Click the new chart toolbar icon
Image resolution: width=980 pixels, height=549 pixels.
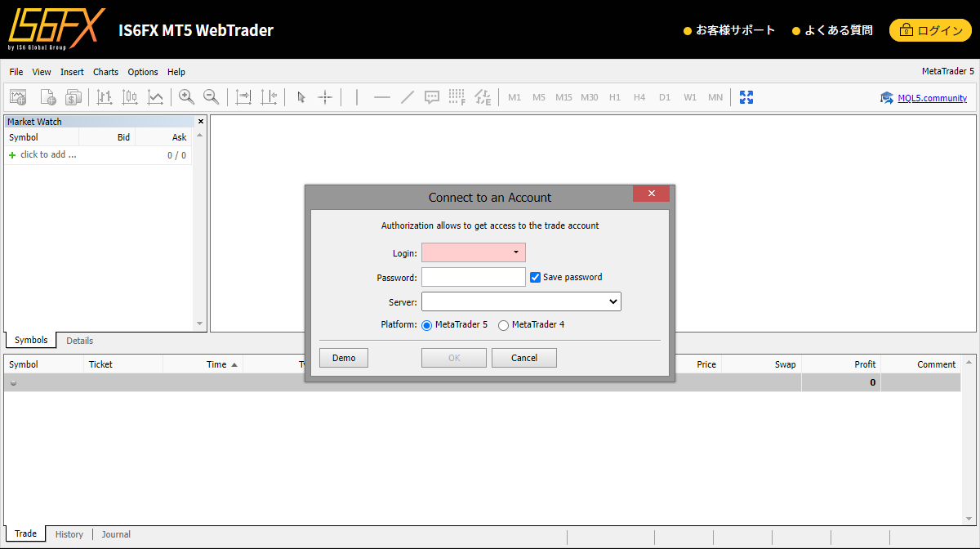(19, 97)
